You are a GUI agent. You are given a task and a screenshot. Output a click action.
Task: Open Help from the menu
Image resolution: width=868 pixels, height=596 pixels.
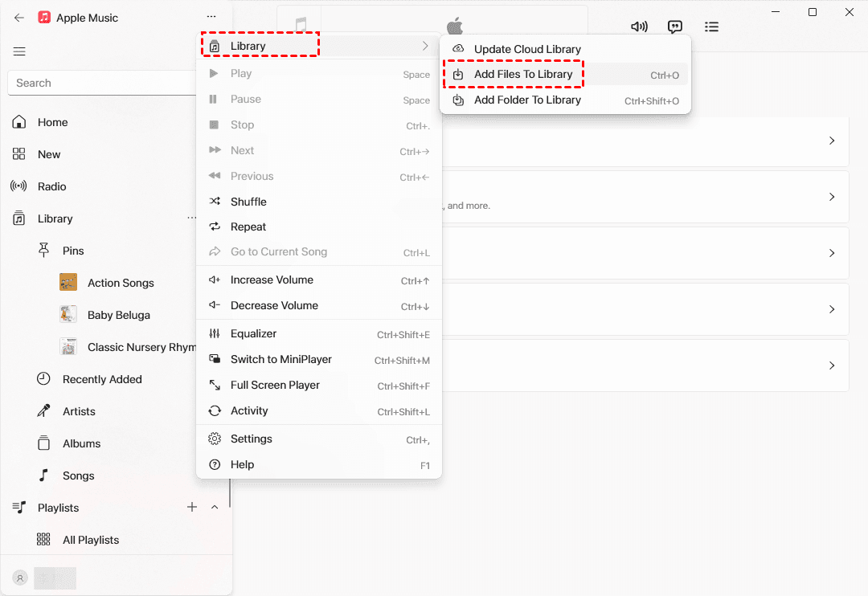coord(319,465)
